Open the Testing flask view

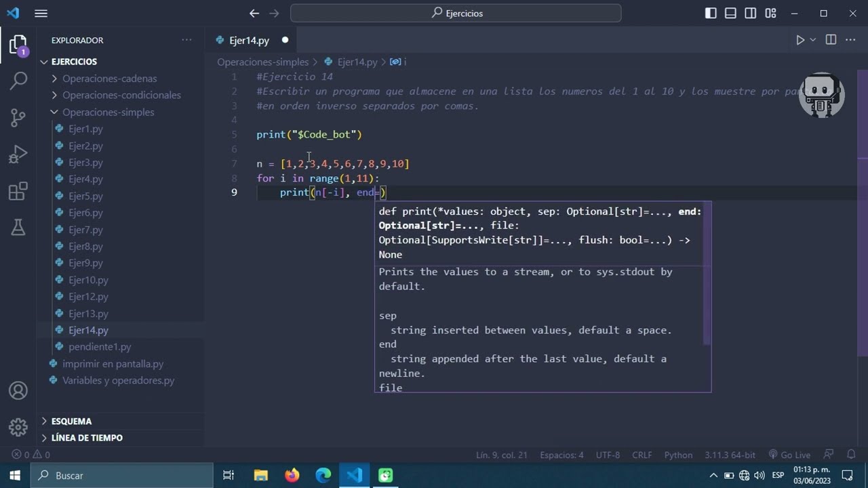[x=18, y=228]
